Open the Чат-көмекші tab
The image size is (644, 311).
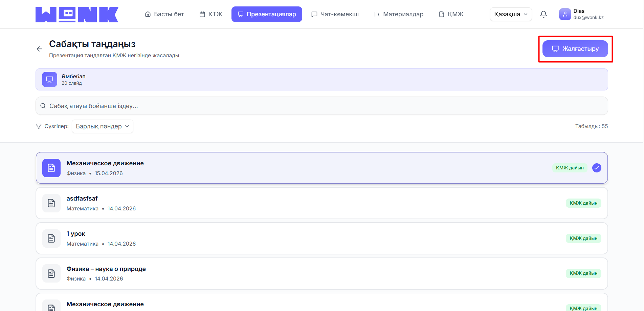point(335,14)
